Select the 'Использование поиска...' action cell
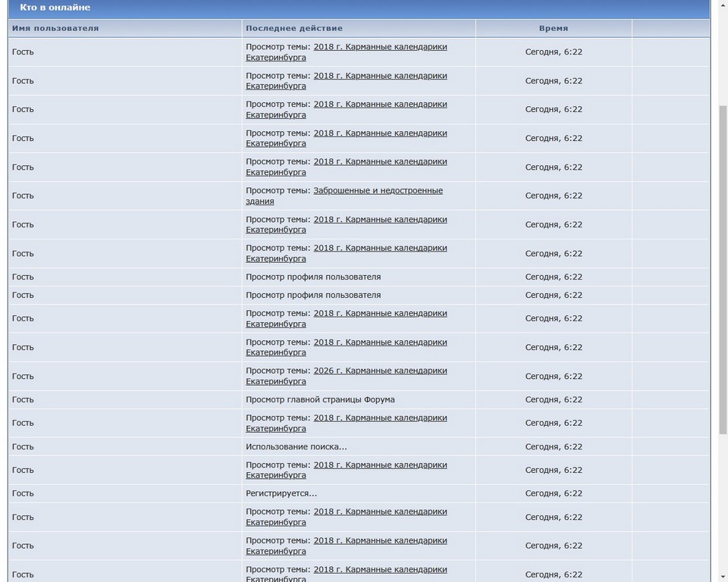 point(297,447)
